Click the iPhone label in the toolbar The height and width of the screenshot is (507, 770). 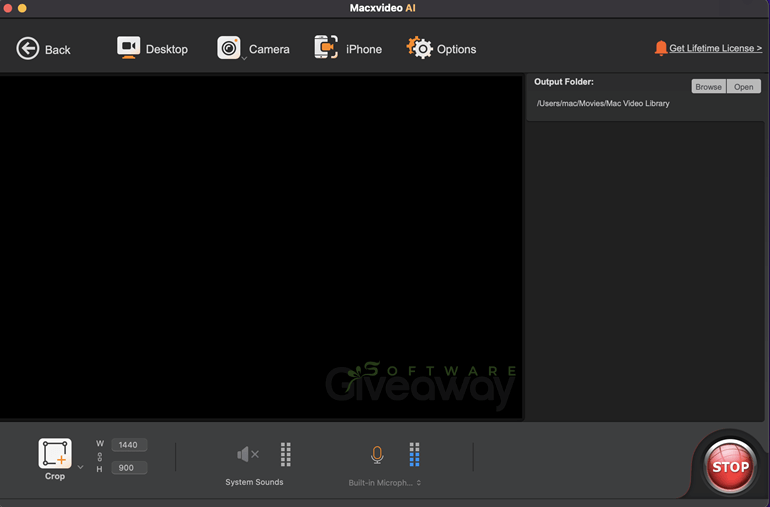(x=364, y=50)
